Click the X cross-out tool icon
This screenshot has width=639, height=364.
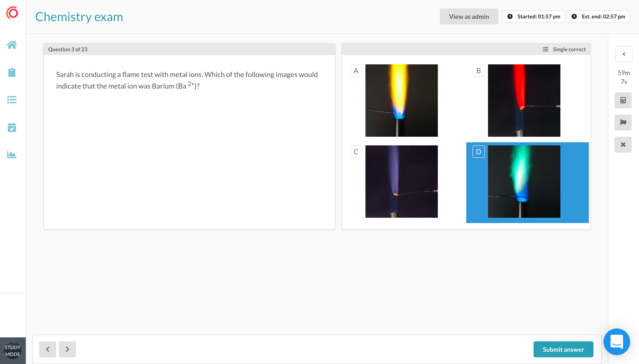tap(623, 144)
